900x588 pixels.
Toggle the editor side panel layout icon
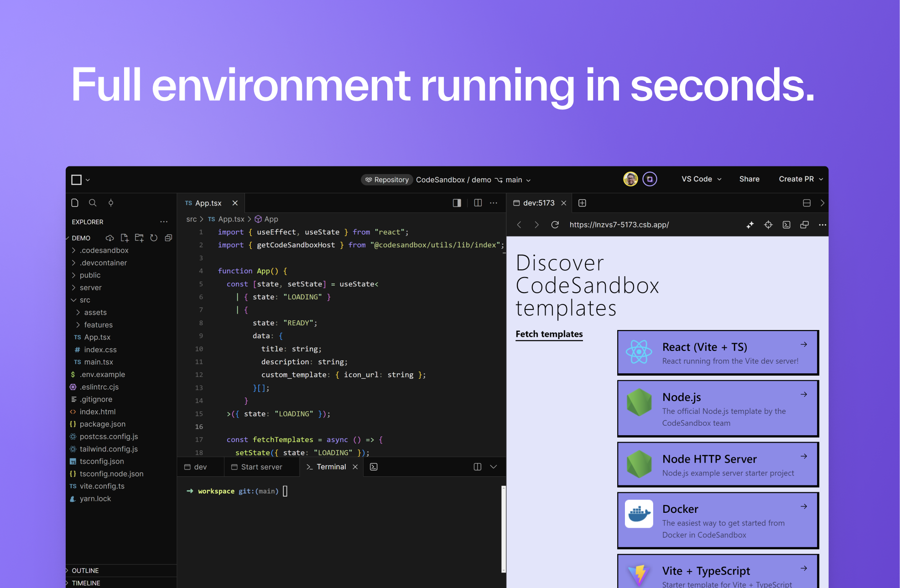[457, 203]
